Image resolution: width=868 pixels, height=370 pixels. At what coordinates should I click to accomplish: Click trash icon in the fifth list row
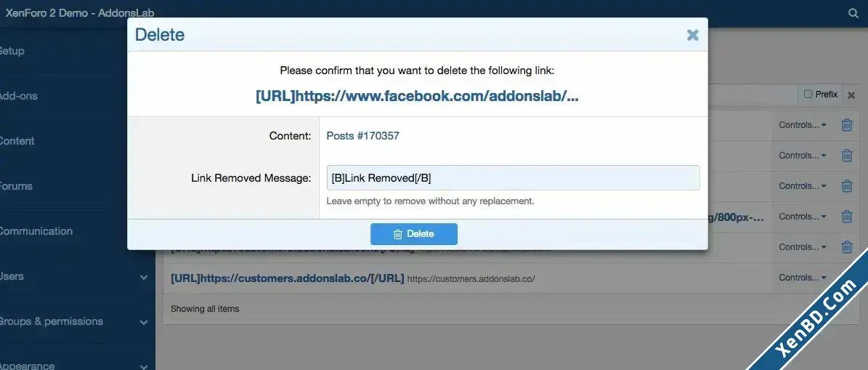(847, 247)
